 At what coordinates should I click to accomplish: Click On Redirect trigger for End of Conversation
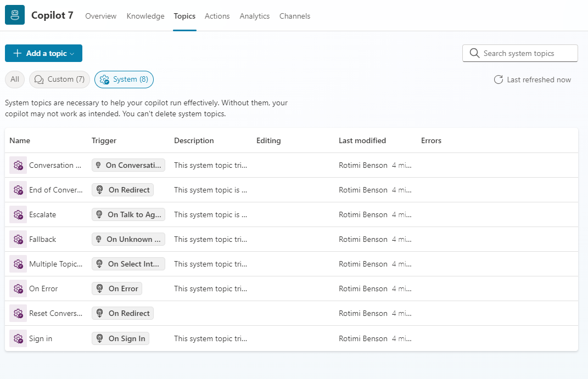click(x=122, y=190)
